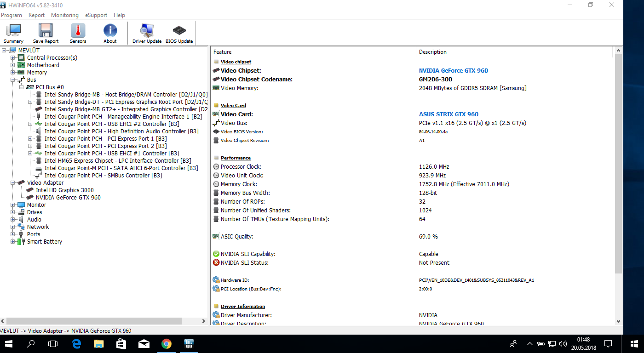The width and height of the screenshot is (644, 353).
Task: Select High Definition Audio Controller entry
Action: click(121, 131)
